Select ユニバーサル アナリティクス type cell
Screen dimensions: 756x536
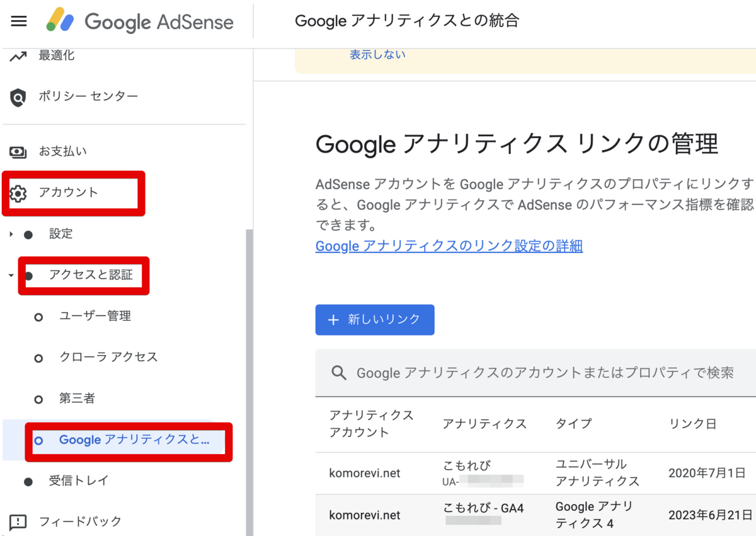tap(597, 473)
